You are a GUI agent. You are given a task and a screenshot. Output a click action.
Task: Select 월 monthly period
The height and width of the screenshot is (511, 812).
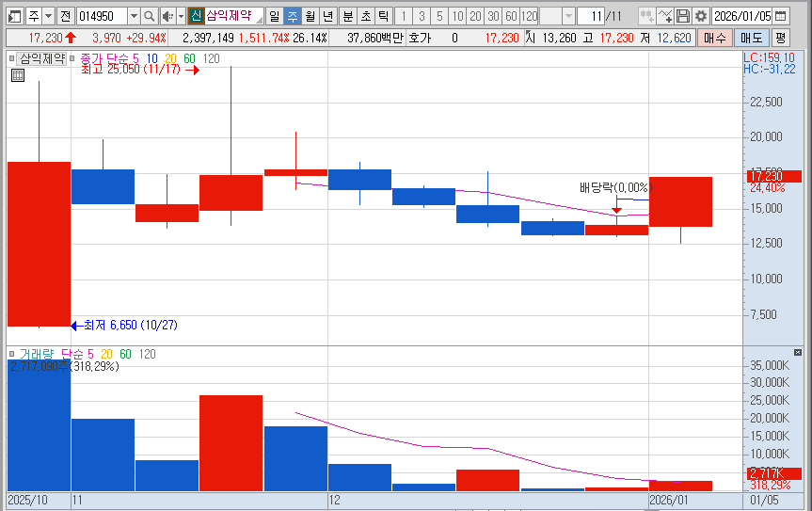click(x=310, y=17)
